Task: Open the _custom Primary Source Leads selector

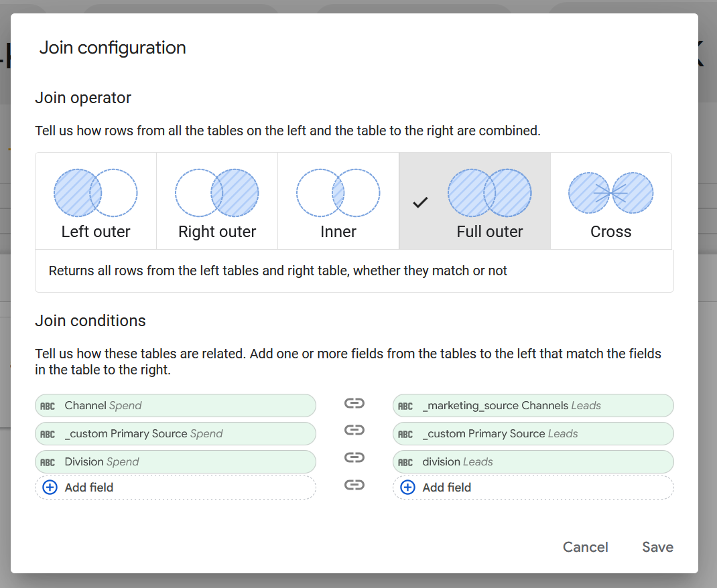Action: (533, 434)
